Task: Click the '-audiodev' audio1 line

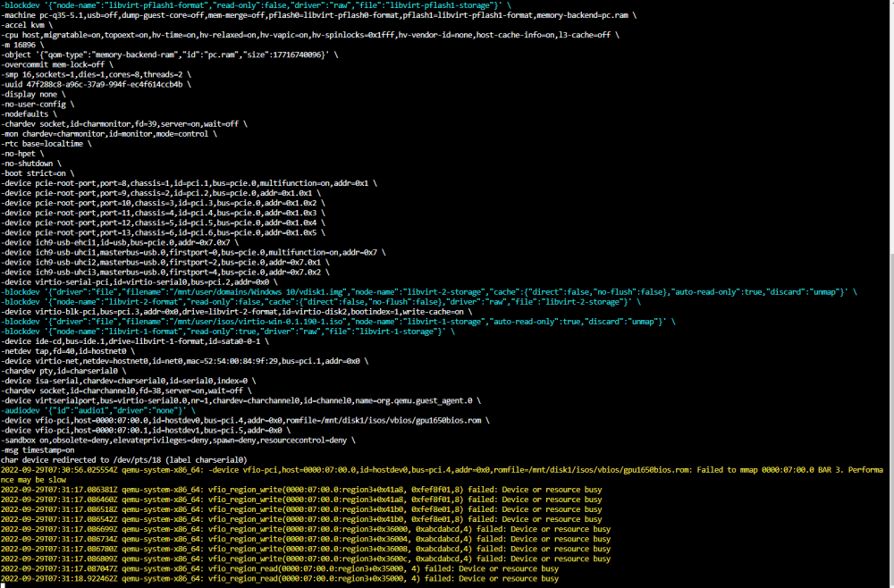Action: pos(98,410)
